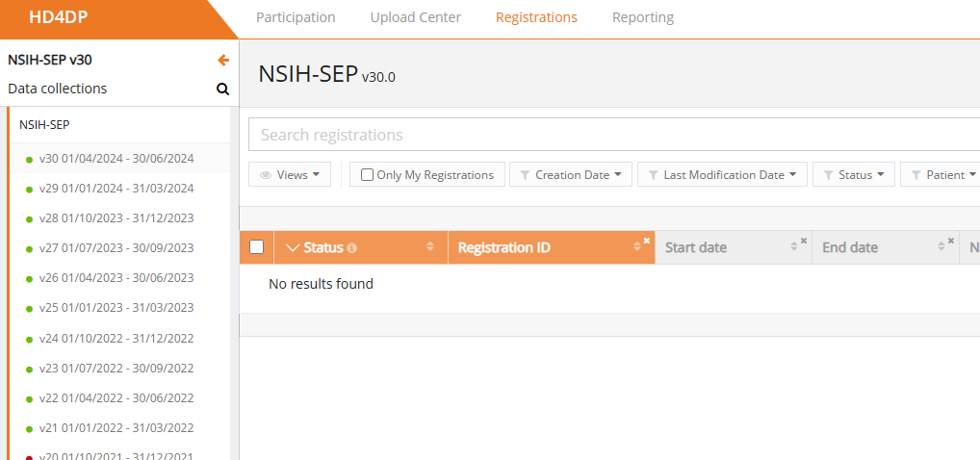
Task: Open the Creation Date filter dropdown
Action: tap(571, 175)
